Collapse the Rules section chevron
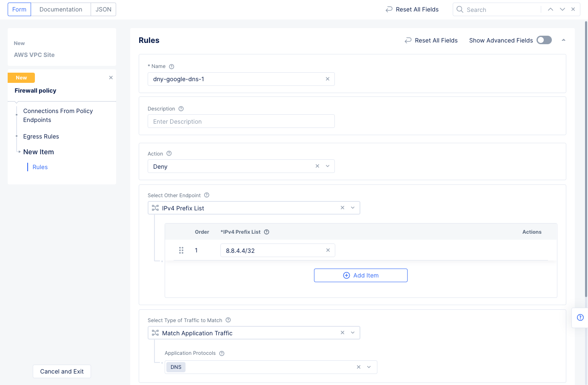This screenshot has height=385, width=588. point(563,40)
